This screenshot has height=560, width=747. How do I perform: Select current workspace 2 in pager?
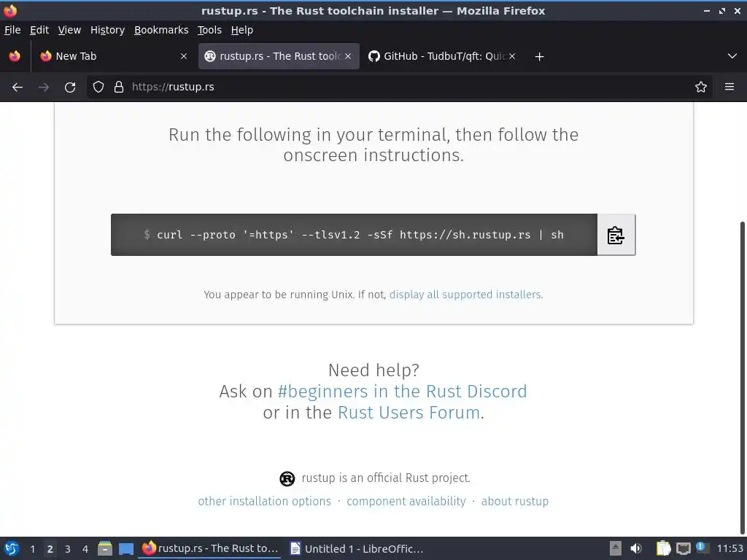(x=50, y=549)
